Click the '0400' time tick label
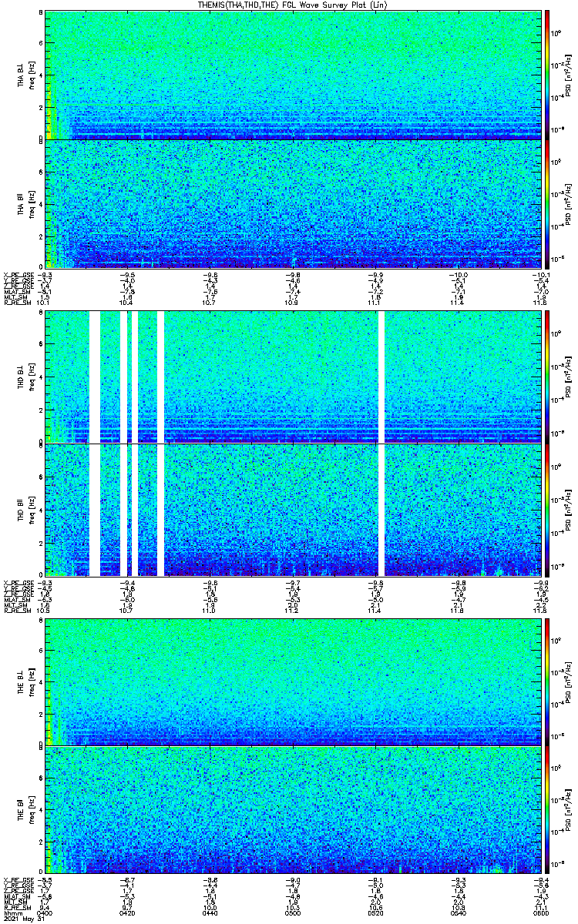This screenshot has width=578, height=924. point(45,913)
